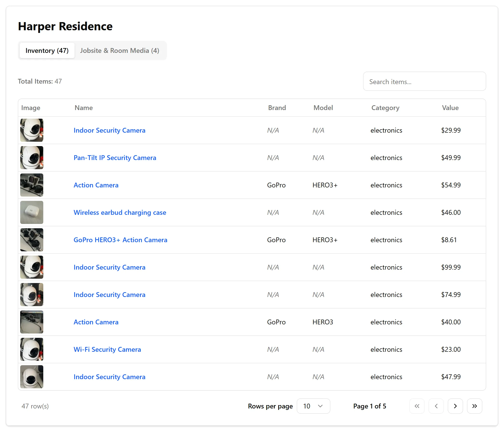504x432 pixels.
Task: Open the rows per page dropdown
Action: pyautogui.click(x=313, y=406)
